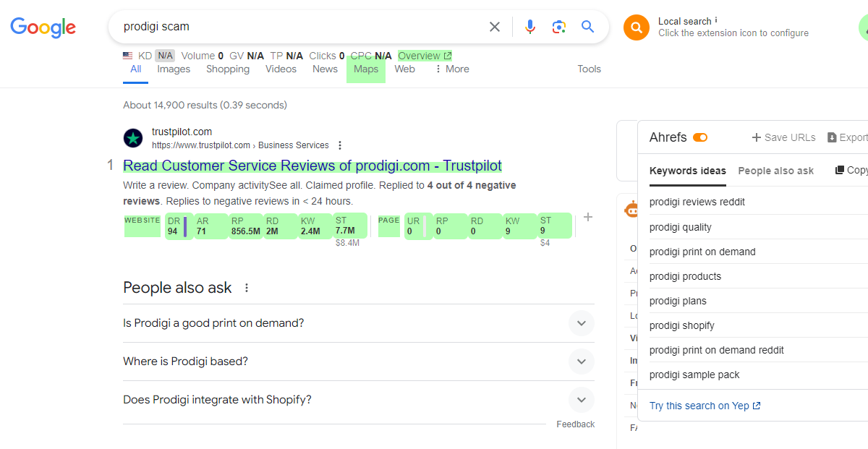Click the Google logo
Viewport: 868px width, 449px height.
tap(43, 27)
